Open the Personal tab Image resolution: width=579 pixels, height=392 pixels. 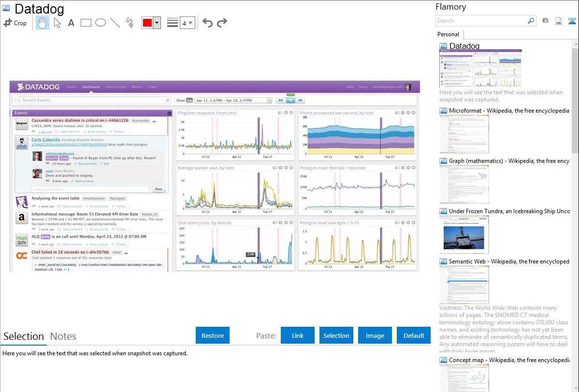click(x=448, y=34)
